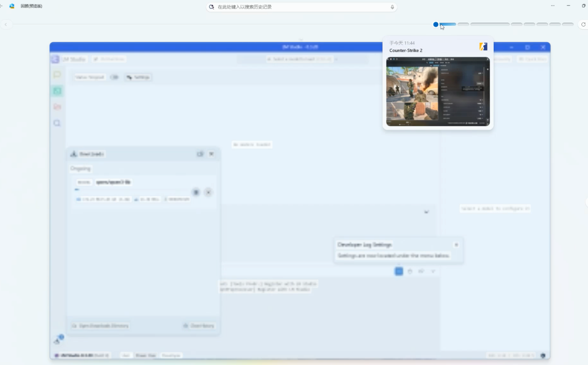Click the No models loaded label
Screen dimensions: 588x365
252,145
